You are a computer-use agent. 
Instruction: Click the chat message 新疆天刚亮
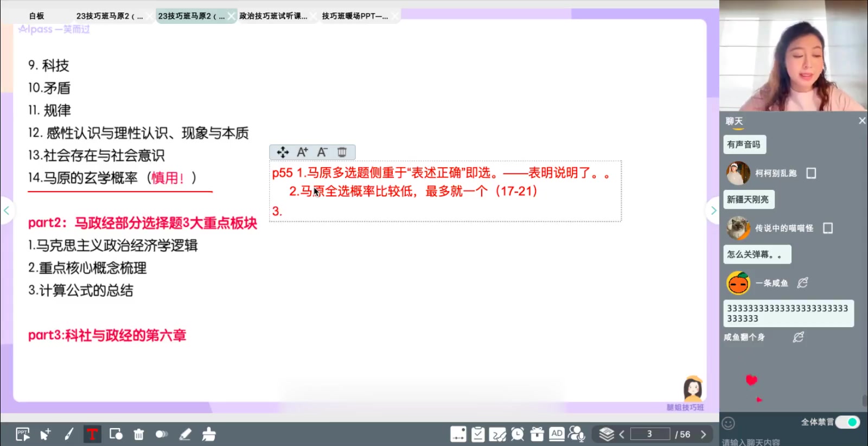point(748,200)
